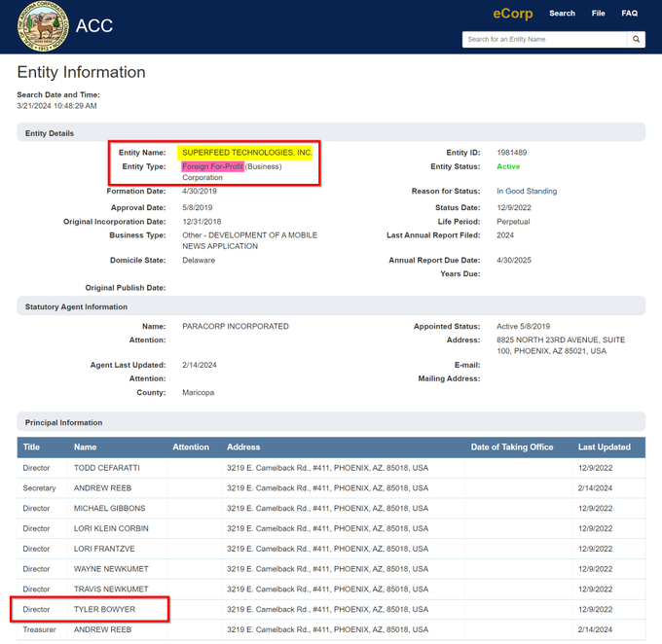Select the MICHAEL GIBBONS director row
662x644 pixels.
coord(109,509)
